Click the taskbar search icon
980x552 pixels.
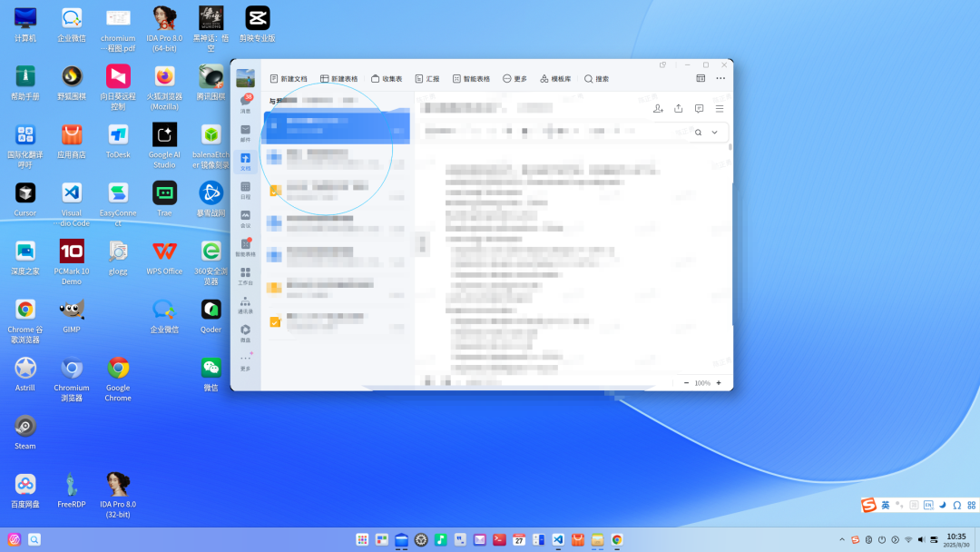[34, 539]
